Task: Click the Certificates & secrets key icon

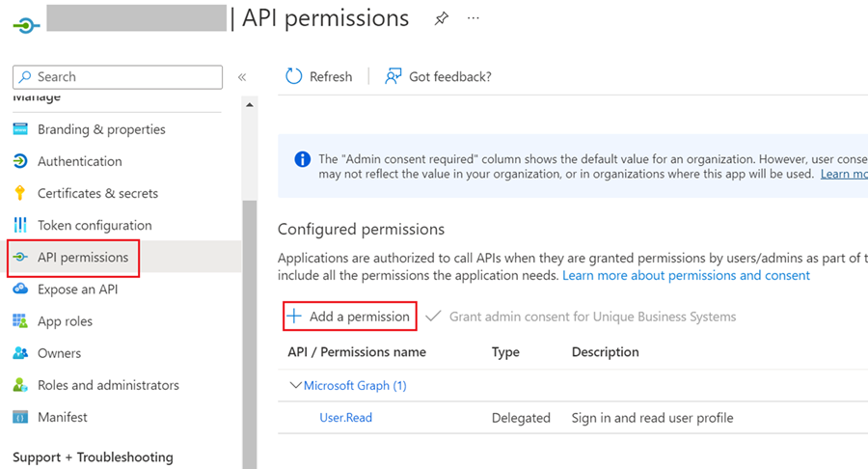Action: [x=20, y=193]
